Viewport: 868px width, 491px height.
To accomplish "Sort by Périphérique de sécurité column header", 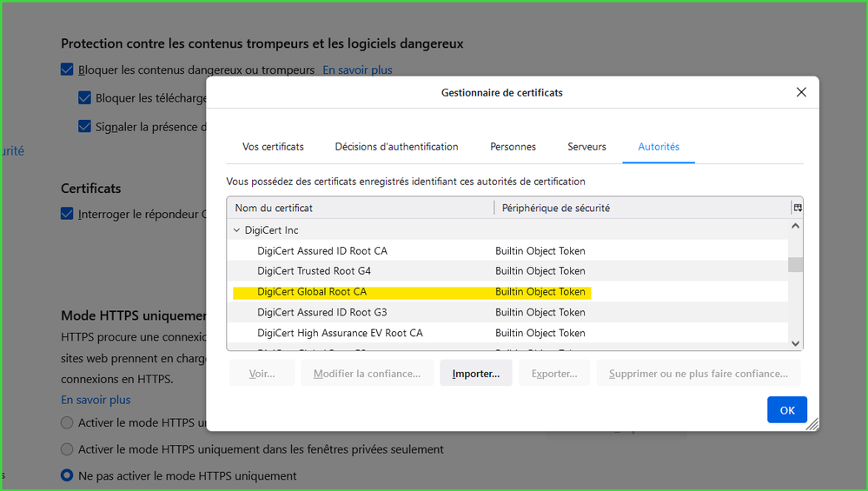I will (642, 209).
